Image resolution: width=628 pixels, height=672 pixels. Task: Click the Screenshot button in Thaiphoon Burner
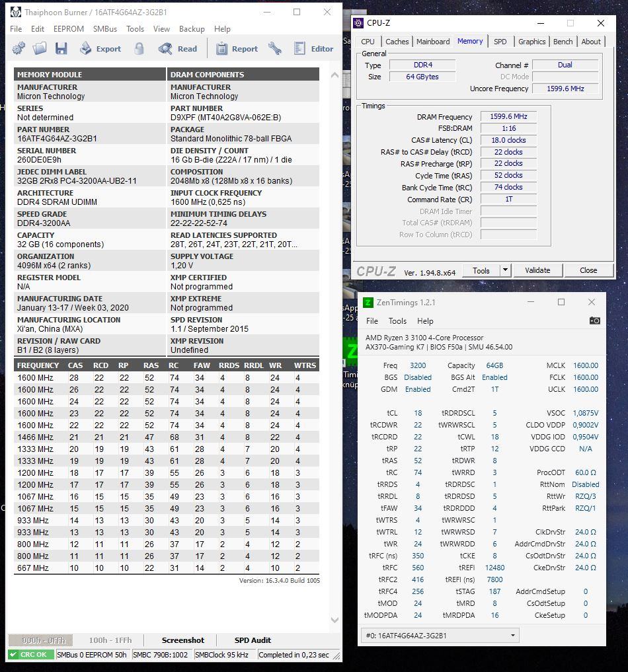pos(183,640)
